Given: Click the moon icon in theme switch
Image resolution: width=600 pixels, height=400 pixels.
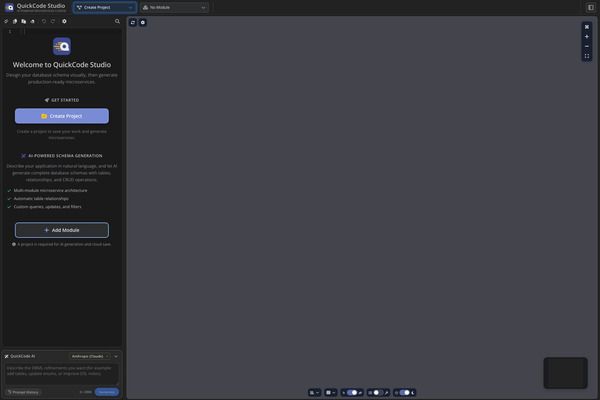Looking at the screenshot, I should point(413,392).
